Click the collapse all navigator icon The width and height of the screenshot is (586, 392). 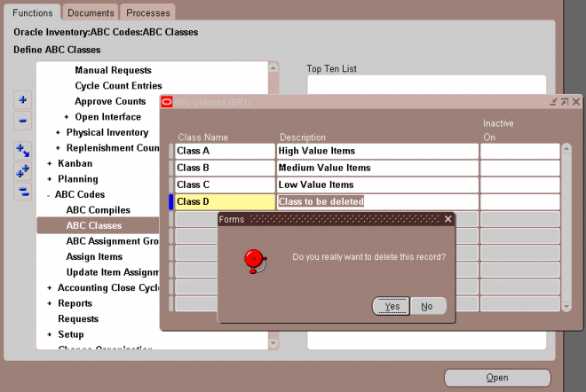pos(23,192)
